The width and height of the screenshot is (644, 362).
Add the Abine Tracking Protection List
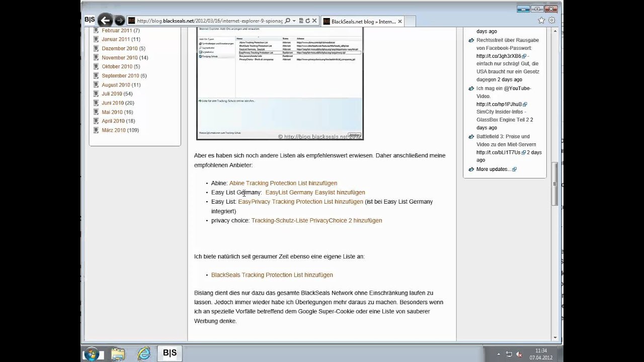pyautogui.click(x=283, y=183)
